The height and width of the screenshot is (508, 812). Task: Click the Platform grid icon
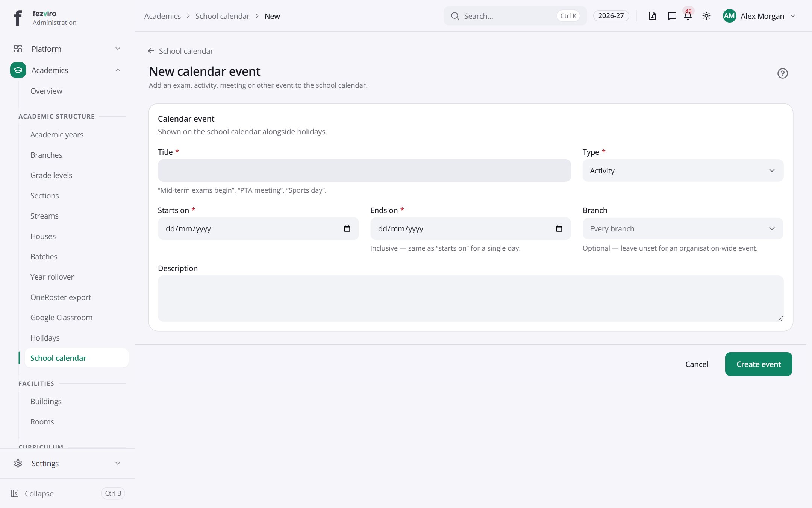coord(18,49)
